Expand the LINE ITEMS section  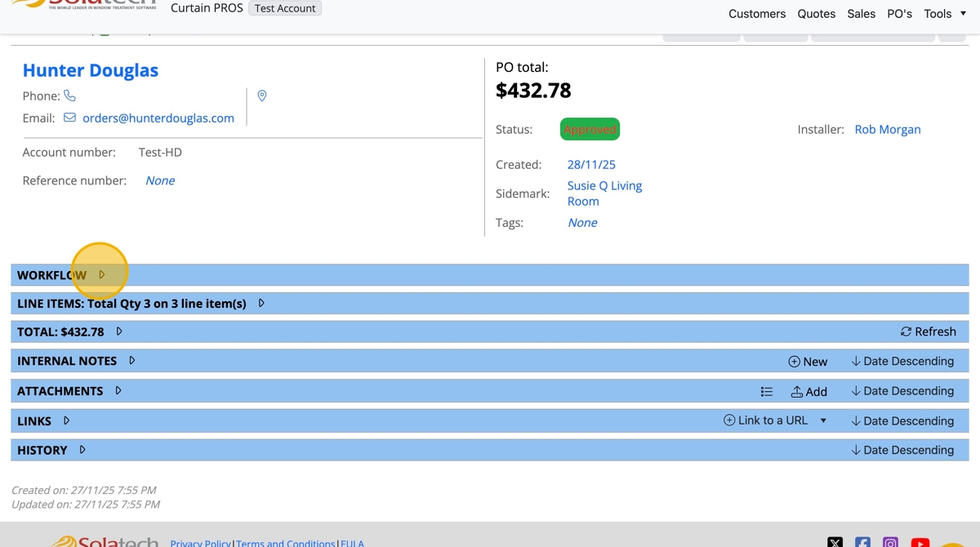pyautogui.click(x=261, y=303)
